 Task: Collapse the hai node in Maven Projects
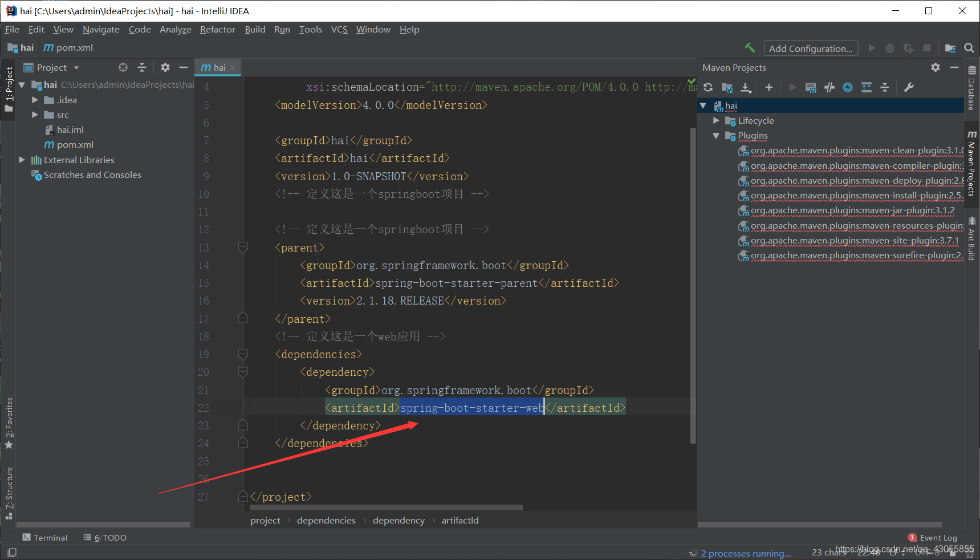pyautogui.click(x=704, y=106)
